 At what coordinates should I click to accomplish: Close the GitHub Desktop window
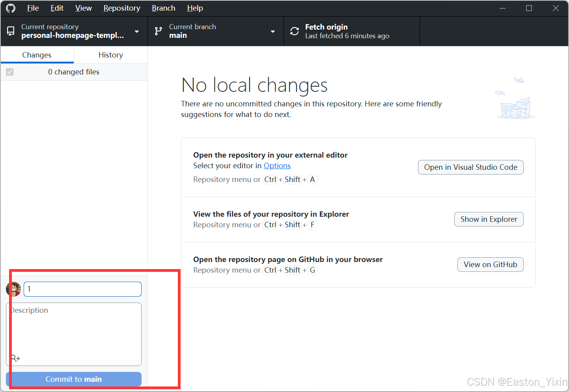point(556,8)
